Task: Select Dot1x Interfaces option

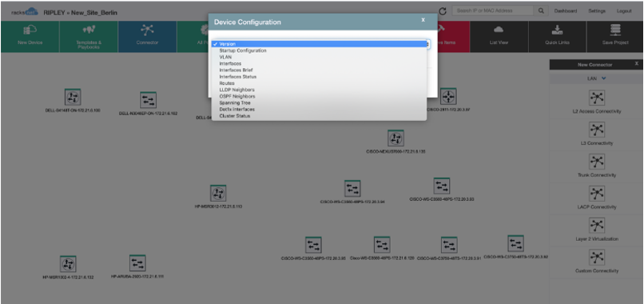Action: (319, 110)
